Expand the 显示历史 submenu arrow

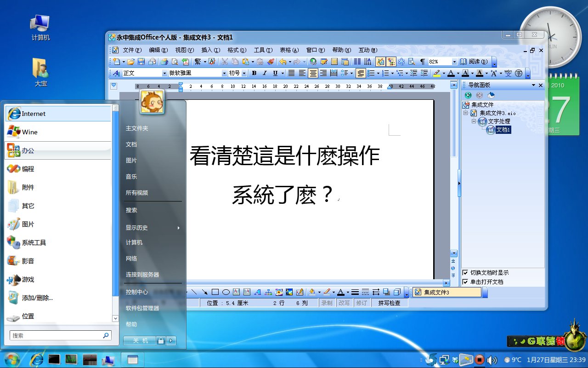click(179, 228)
